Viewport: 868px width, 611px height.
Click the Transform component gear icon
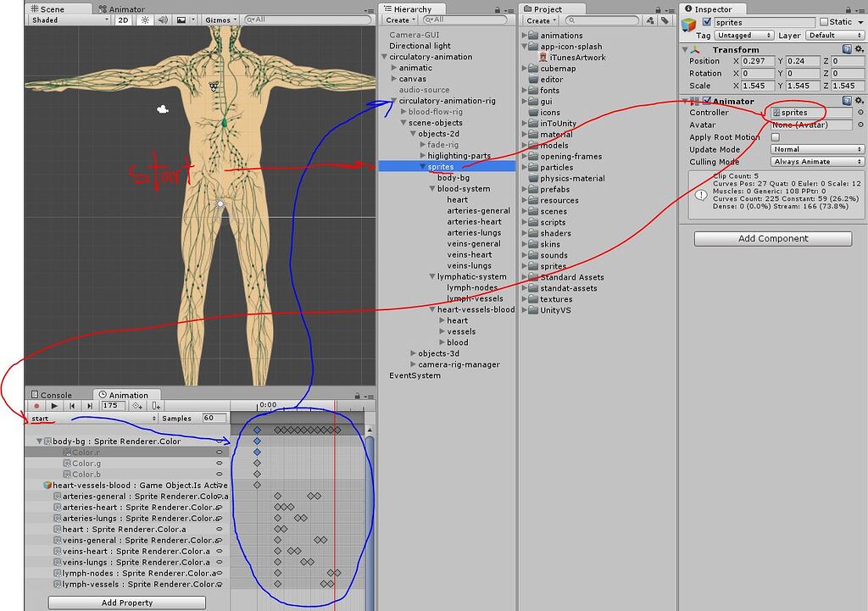click(x=859, y=49)
